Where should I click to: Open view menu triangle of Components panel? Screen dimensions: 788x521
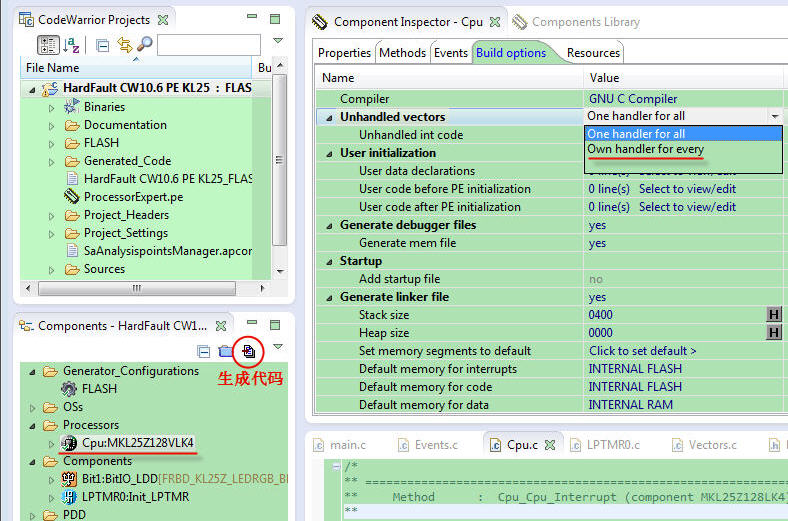click(x=278, y=346)
